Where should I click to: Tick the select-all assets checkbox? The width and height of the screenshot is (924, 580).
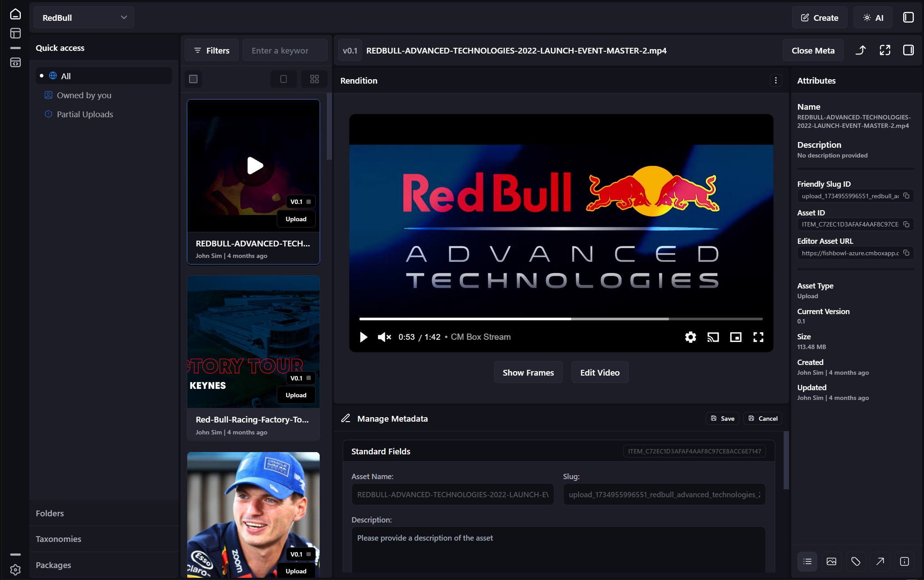[193, 79]
